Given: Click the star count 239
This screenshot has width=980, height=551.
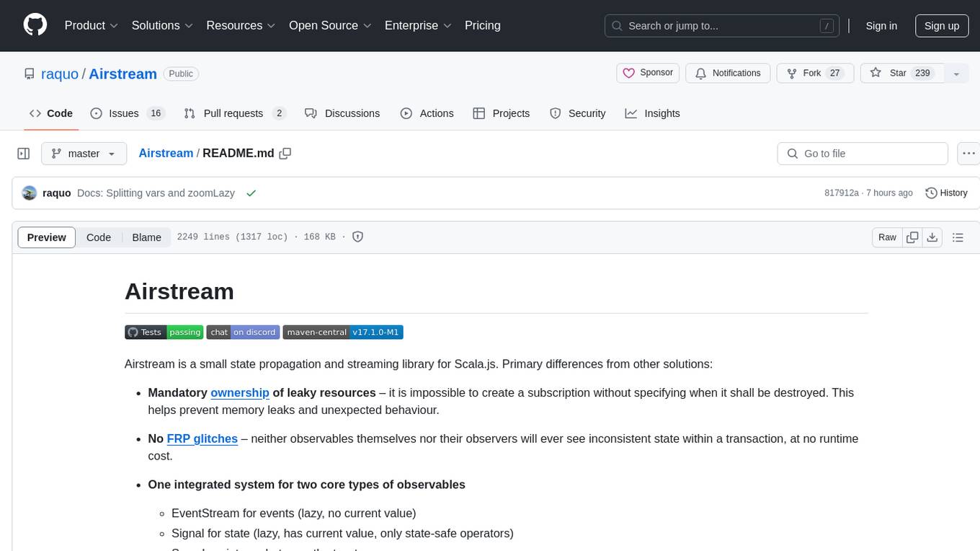Looking at the screenshot, I should (x=922, y=73).
